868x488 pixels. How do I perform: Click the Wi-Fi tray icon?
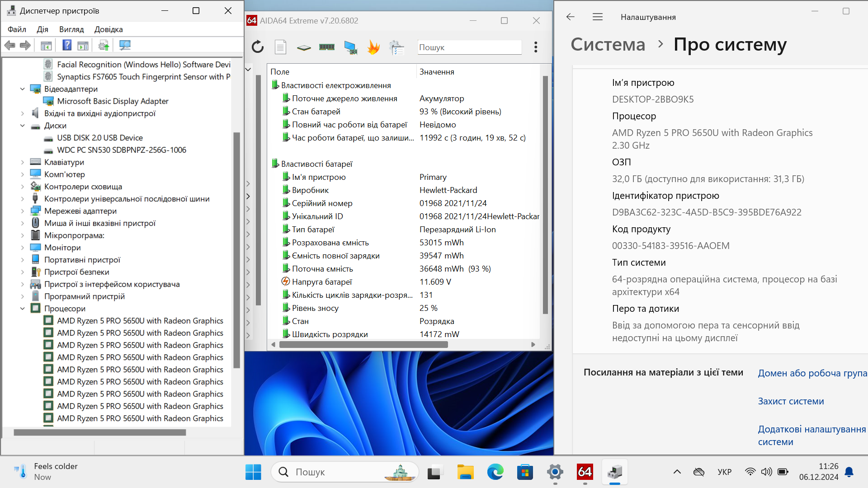pyautogui.click(x=750, y=472)
